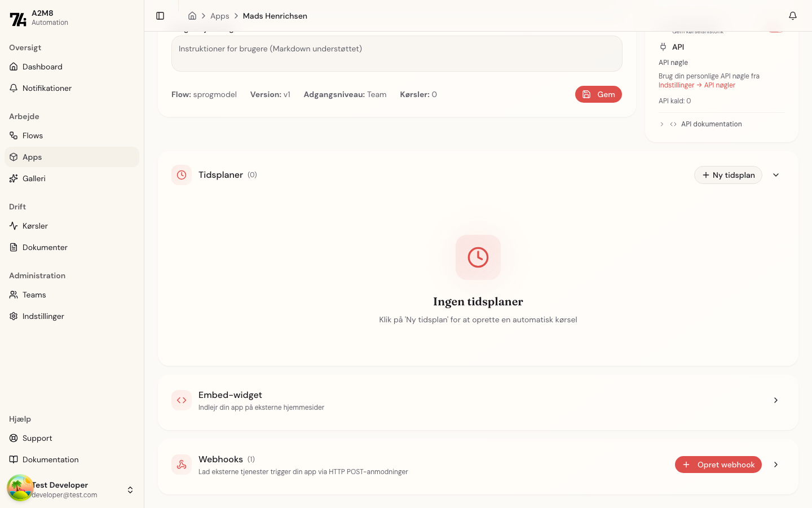Click Opret webhook
The height and width of the screenshot is (508, 812).
(x=718, y=465)
